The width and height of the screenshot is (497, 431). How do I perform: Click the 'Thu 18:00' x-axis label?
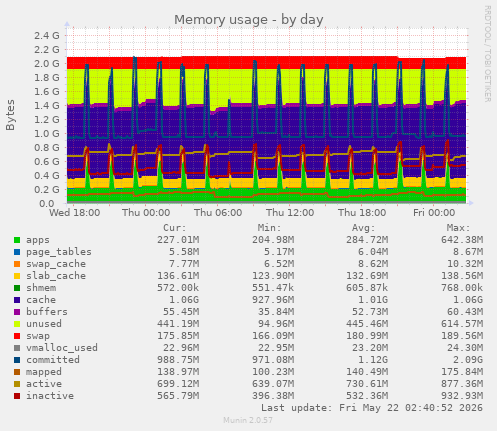click(x=362, y=213)
